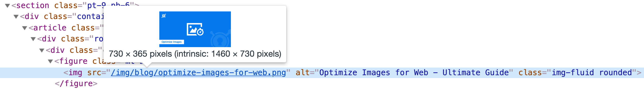Select the closing figure tag line
The image size is (644, 89).
pyautogui.click(x=76, y=84)
